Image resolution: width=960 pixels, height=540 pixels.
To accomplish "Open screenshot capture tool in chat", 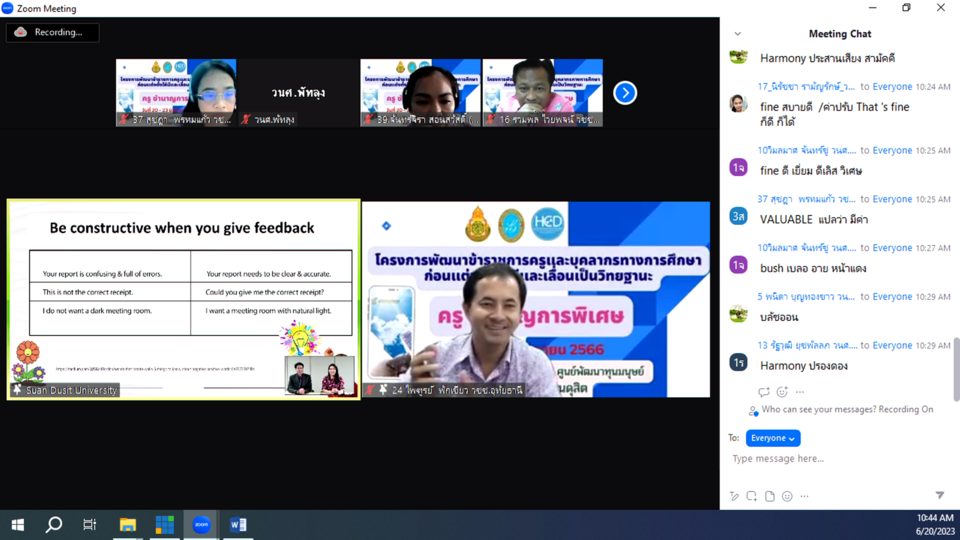I will click(751, 496).
